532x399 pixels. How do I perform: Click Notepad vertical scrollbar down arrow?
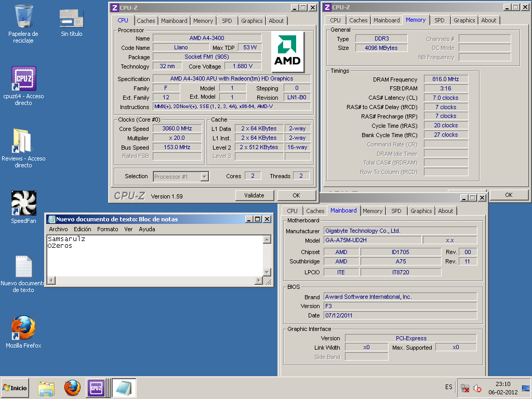pyautogui.click(x=267, y=272)
